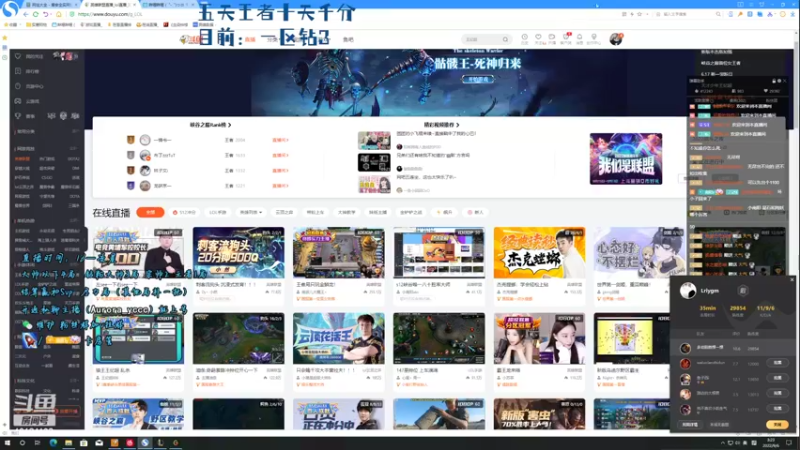Screen dimensions: 800x450
Task: Click the trophy icon in the dark sidebar
Action: pos(18,116)
